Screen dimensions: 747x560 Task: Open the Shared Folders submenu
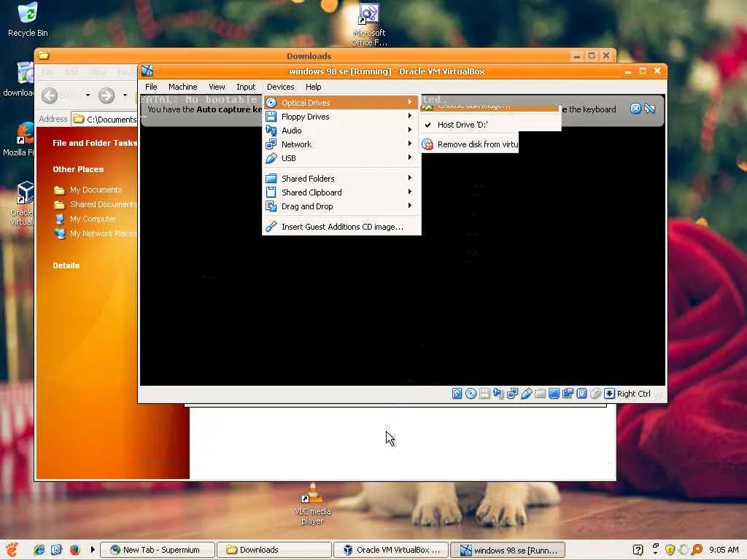(x=341, y=179)
